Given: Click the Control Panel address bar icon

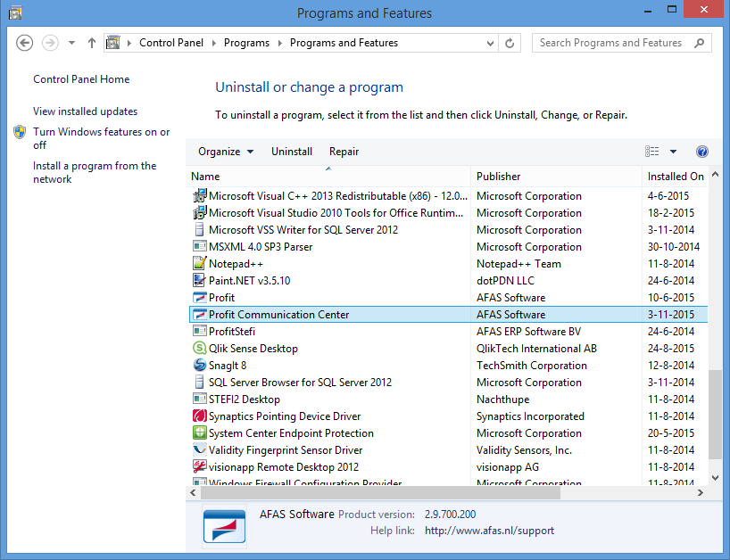Looking at the screenshot, I should tap(112, 42).
